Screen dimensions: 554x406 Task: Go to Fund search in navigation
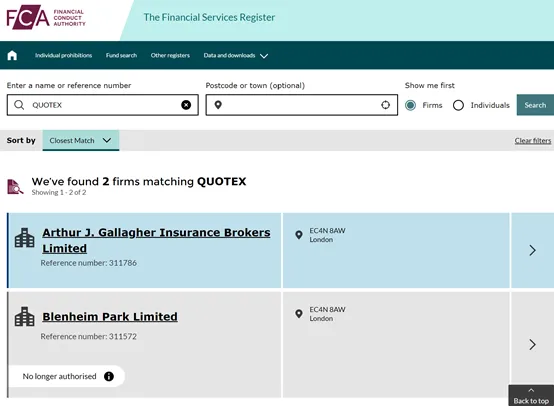pyautogui.click(x=121, y=55)
